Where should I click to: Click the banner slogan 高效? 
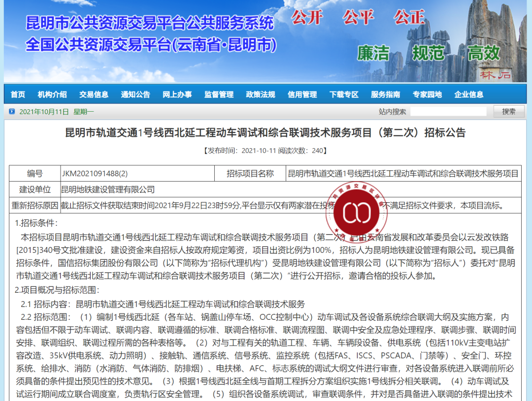[x=484, y=53]
